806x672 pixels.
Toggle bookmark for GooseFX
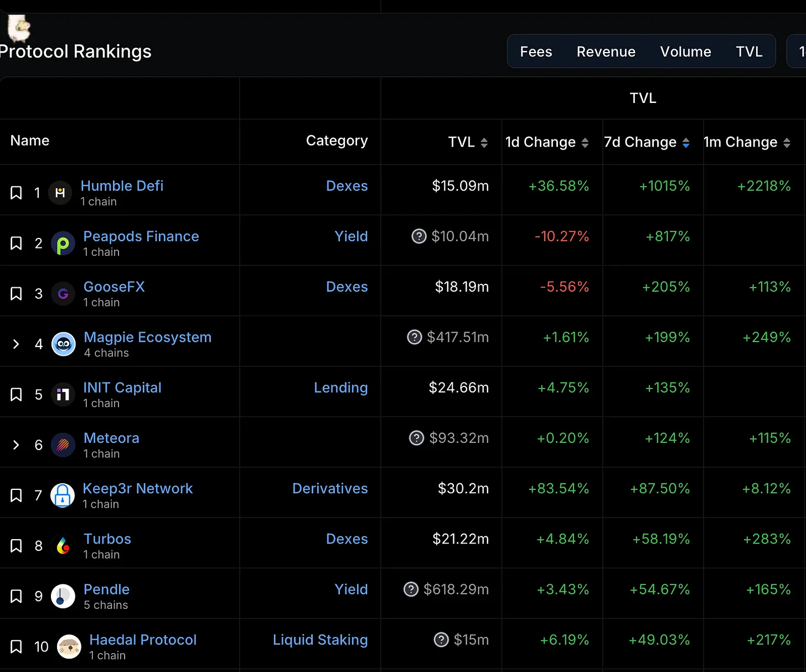[x=16, y=293]
